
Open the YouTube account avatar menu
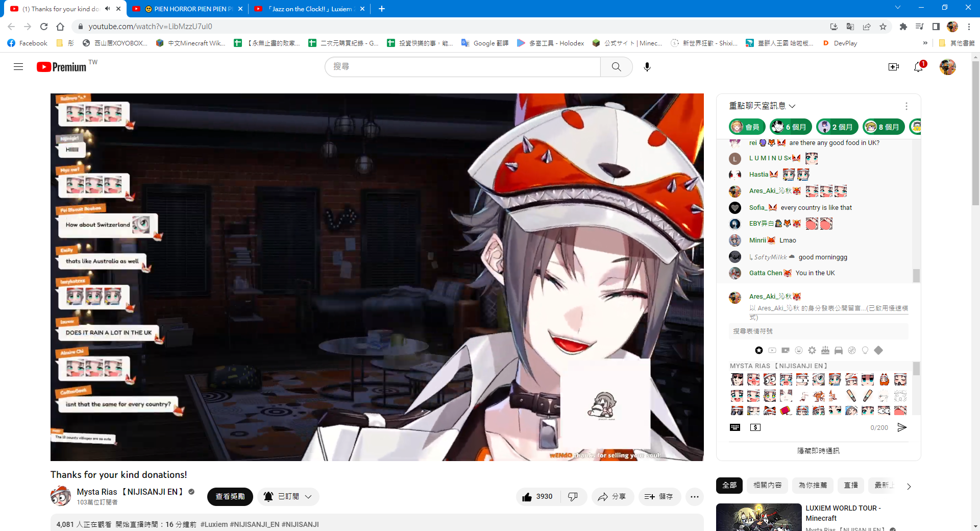click(x=948, y=67)
